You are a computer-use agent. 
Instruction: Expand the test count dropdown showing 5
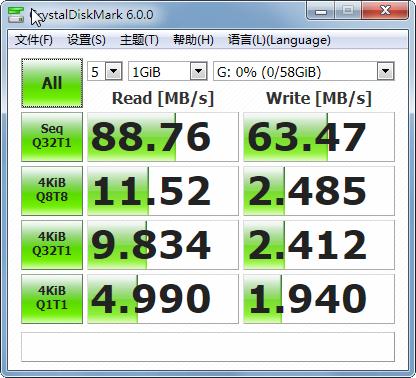pyautogui.click(x=114, y=71)
